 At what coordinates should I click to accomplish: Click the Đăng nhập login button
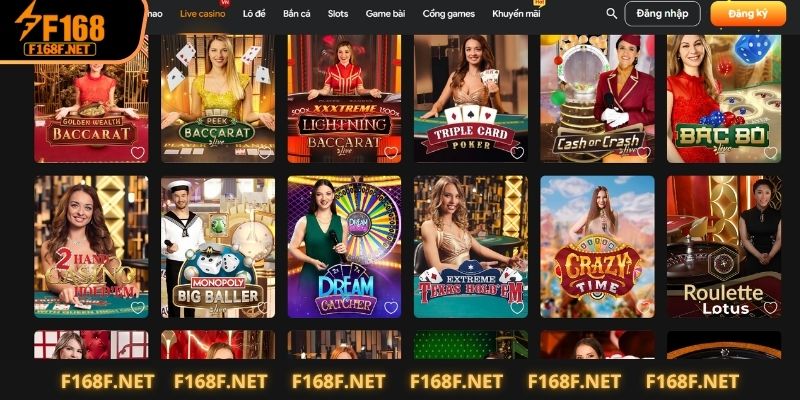(662, 14)
